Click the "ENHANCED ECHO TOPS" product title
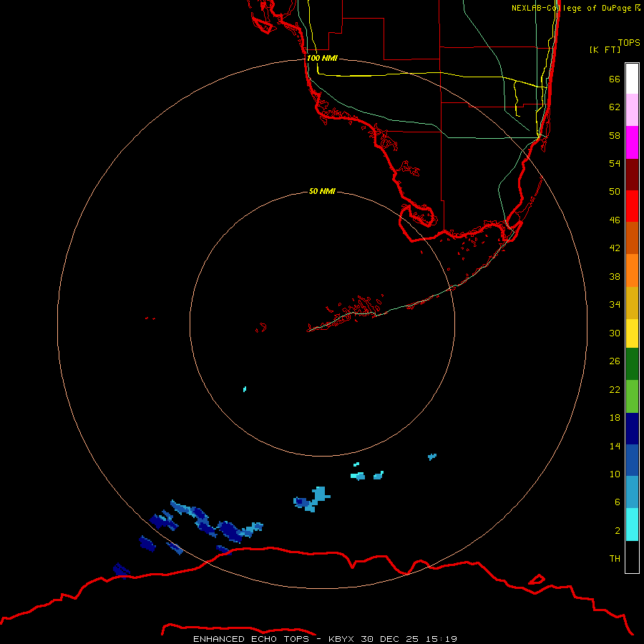 pyautogui.click(x=251, y=639)
